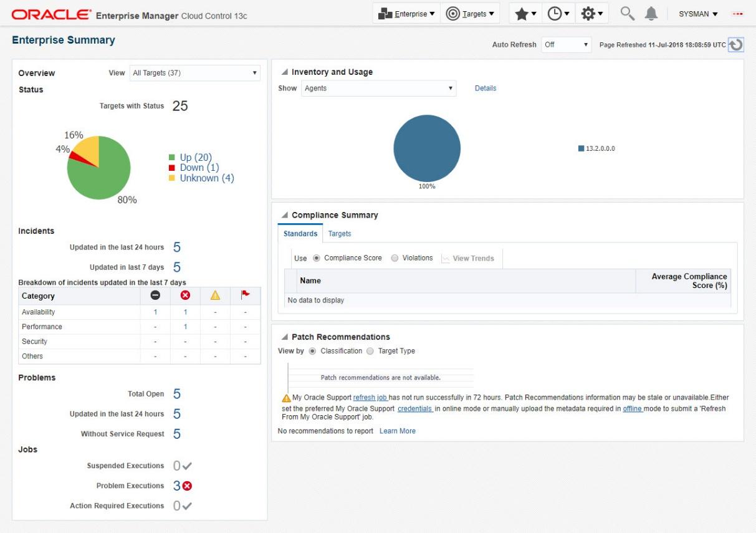The image size is (756, 533).
Task: Open the notifications bell
Action: 651,14
